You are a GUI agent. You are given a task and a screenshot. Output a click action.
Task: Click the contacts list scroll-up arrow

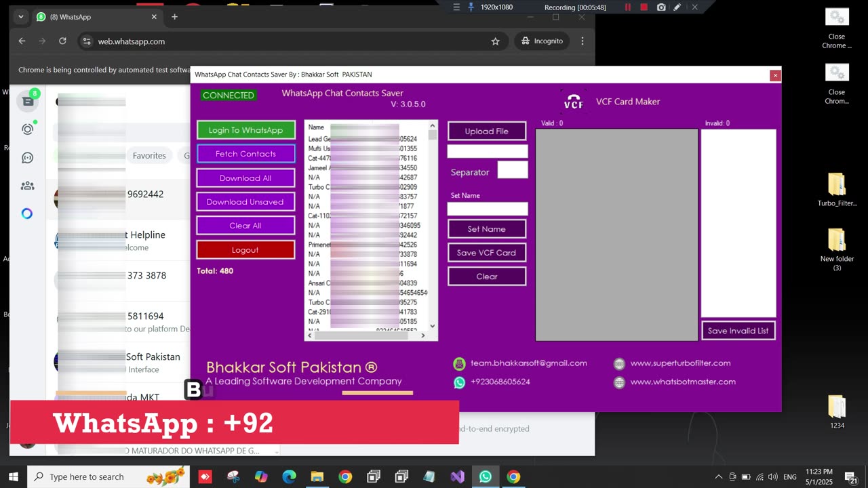433,125
